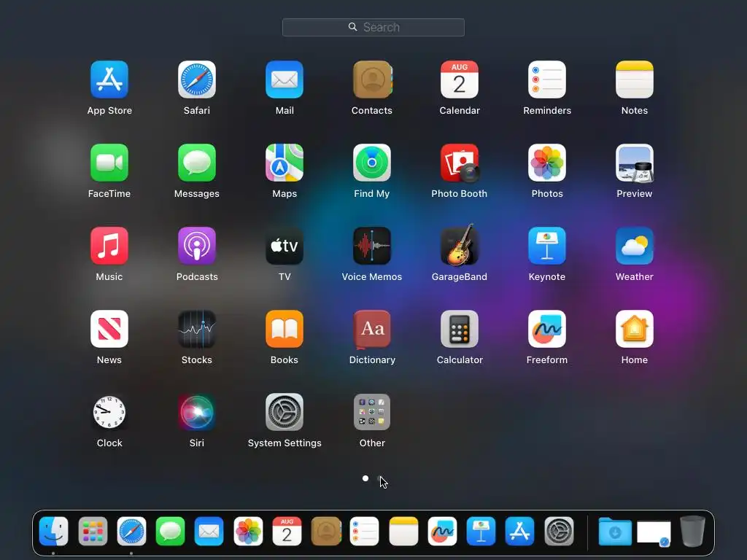
Task: Open System Settings in the Launchpad grid
Action: tap(285, 412)
